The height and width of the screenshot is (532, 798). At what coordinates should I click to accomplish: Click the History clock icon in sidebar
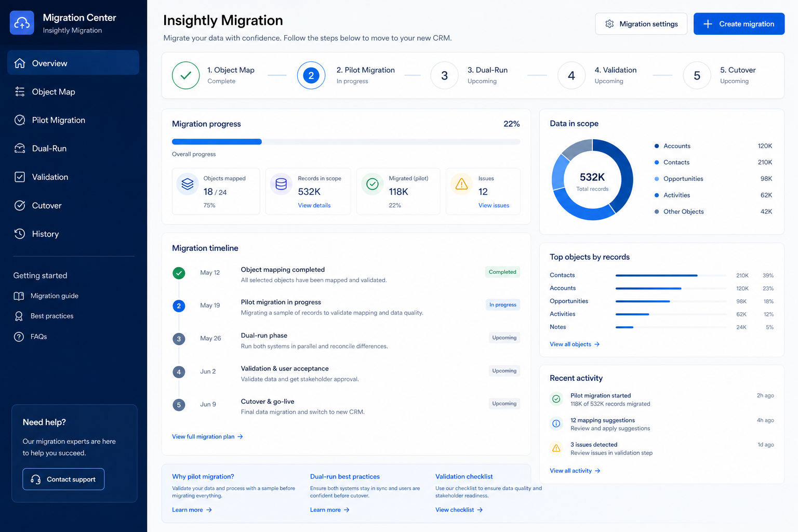click(x=20, y=234)
